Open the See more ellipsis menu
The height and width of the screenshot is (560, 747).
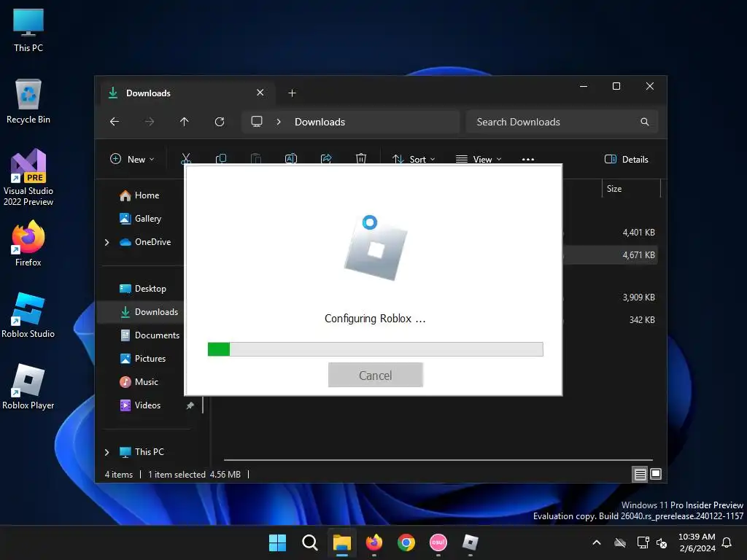tap(528, 160)
